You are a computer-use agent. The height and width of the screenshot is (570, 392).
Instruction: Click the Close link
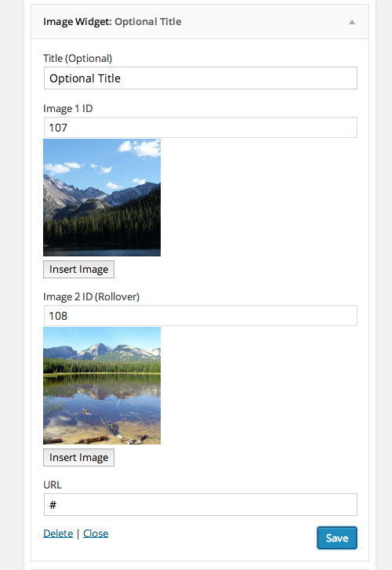point(96,533)
